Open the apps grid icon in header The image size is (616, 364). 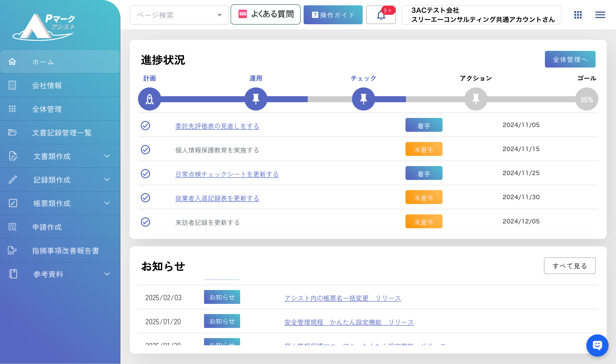pos(578,15)
